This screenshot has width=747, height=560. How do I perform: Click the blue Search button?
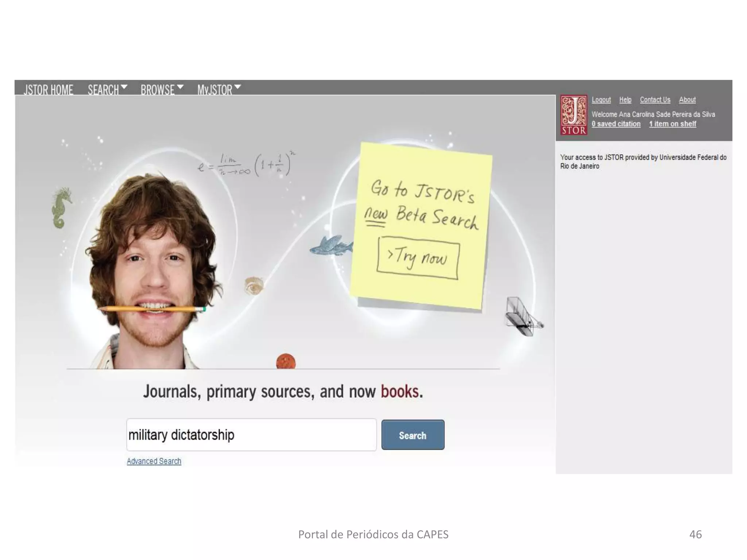point(413,435)
